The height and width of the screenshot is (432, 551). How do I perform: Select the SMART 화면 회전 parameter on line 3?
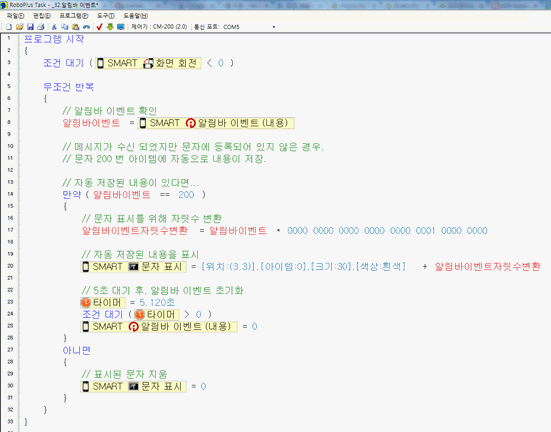coord(148,63)
